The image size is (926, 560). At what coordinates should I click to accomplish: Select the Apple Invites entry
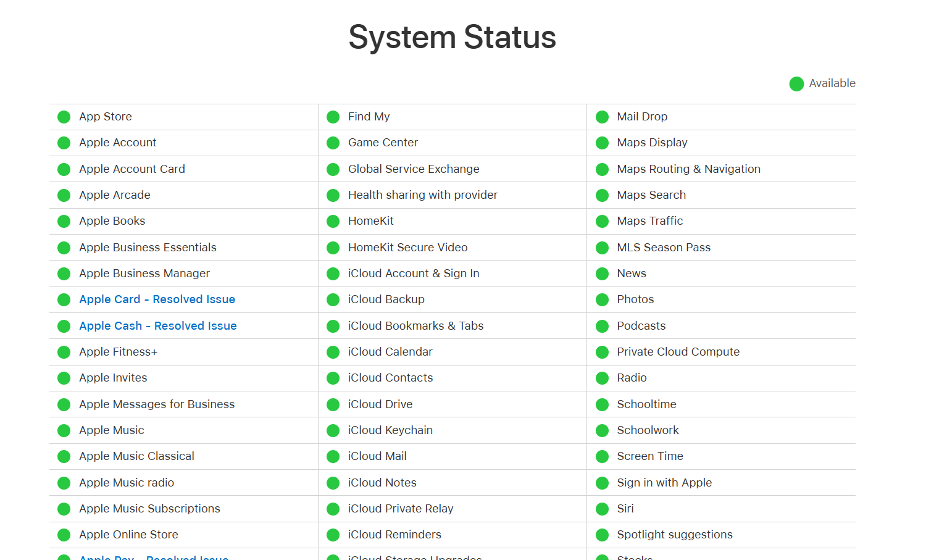113,378
